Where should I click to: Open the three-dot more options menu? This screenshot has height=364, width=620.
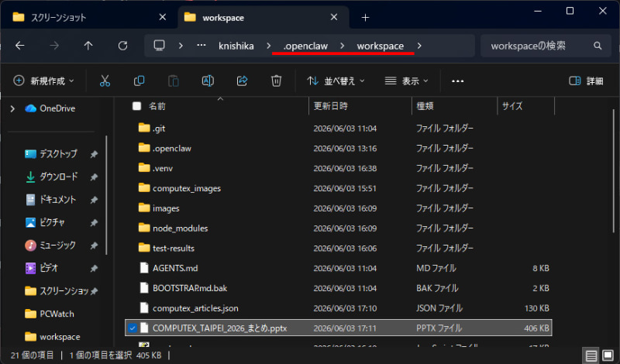coord(457,81)
